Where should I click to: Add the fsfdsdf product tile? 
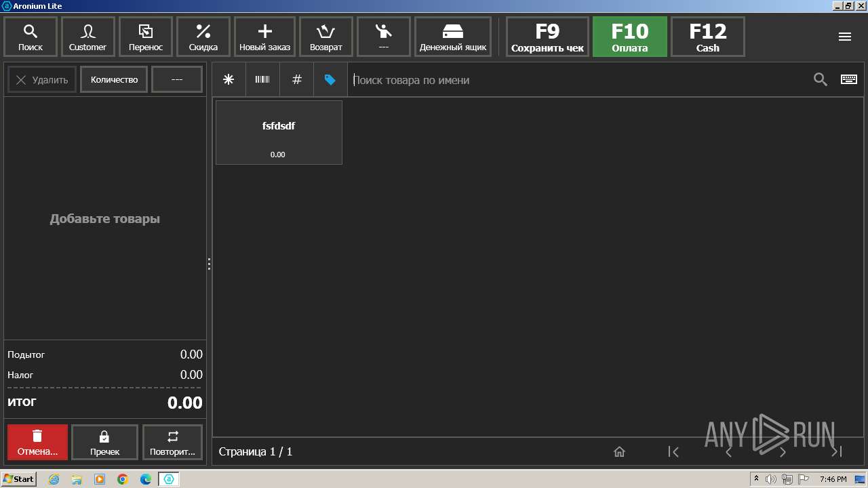point(279,132)
